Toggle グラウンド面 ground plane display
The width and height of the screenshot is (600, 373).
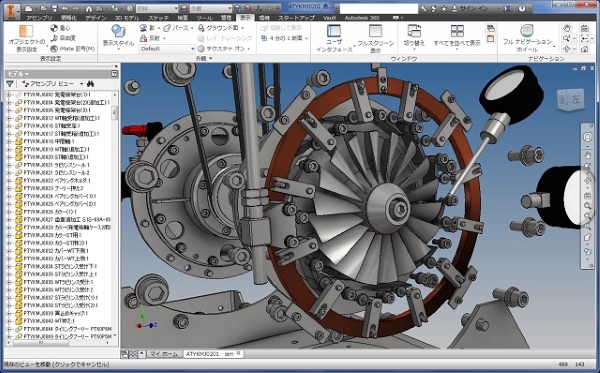(x=218, y=28)
